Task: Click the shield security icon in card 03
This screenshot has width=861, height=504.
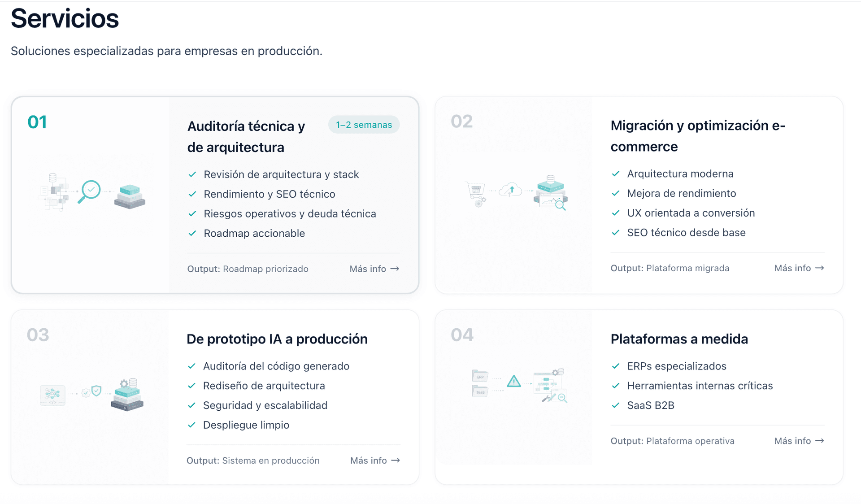Action: [x=96, y=391]
